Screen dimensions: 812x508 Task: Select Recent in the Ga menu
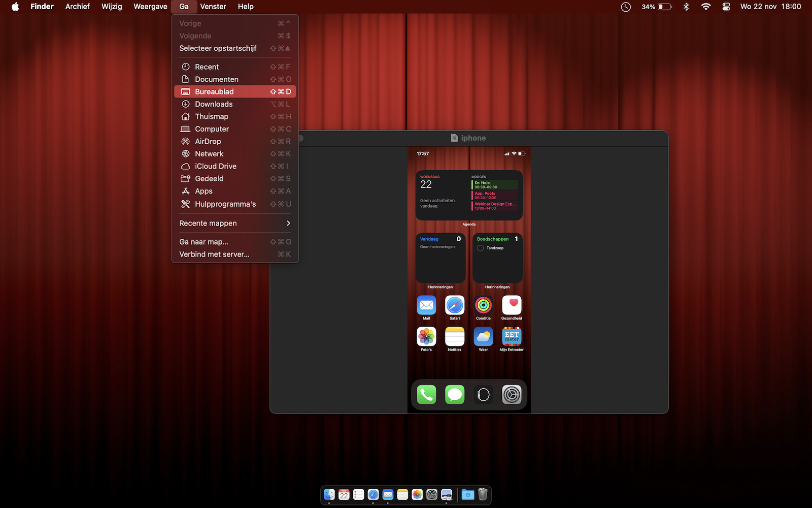click(235, 67)
